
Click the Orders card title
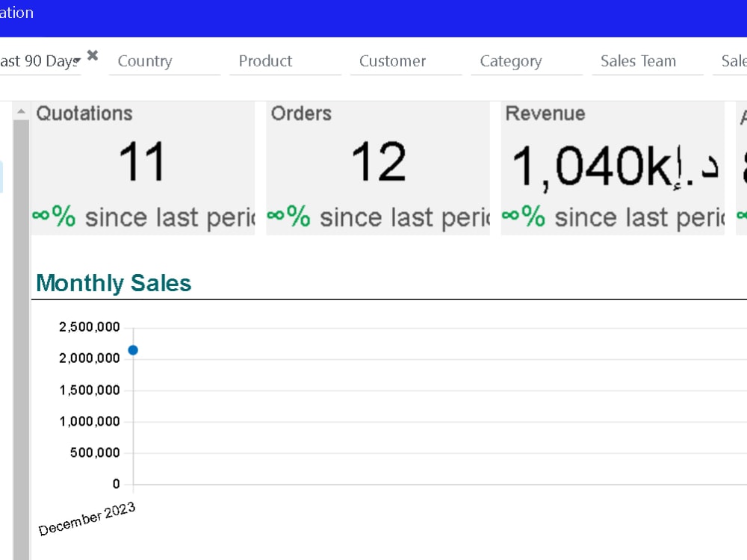[301, 113]
